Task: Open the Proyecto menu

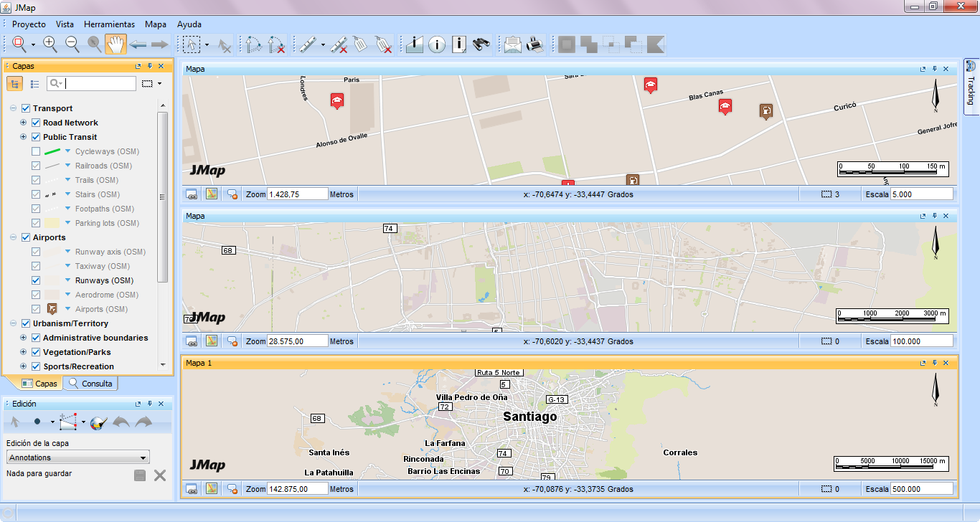Action: 29,24
